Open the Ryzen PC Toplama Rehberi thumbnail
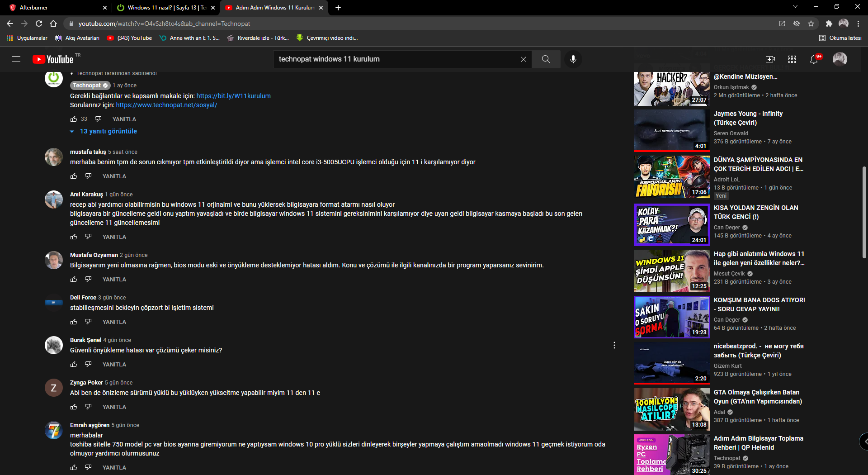 click(x=672, y=455)
